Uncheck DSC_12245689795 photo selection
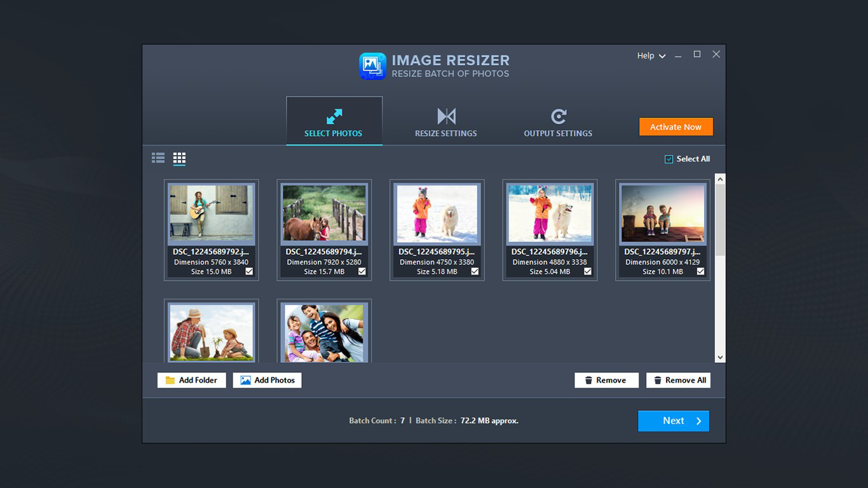Screen dimensions: 868x488 click(474, 271)
